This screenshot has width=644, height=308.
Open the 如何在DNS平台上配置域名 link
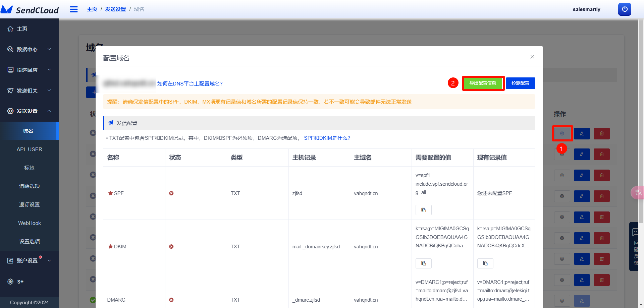click(190, 83)
